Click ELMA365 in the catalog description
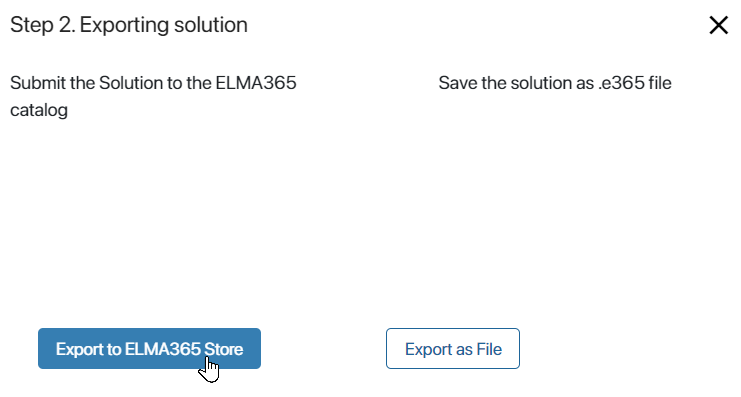 tap(256, 83)
